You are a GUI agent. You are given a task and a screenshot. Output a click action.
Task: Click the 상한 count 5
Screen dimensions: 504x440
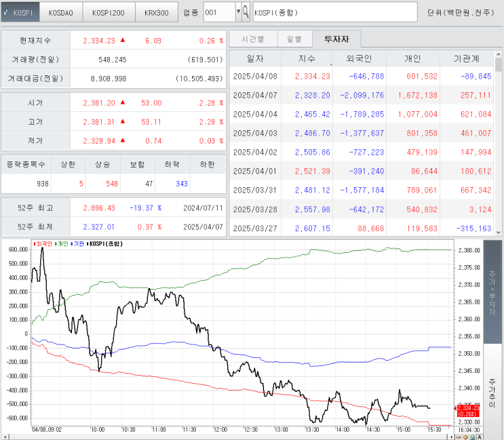click(x=81, y=184)
